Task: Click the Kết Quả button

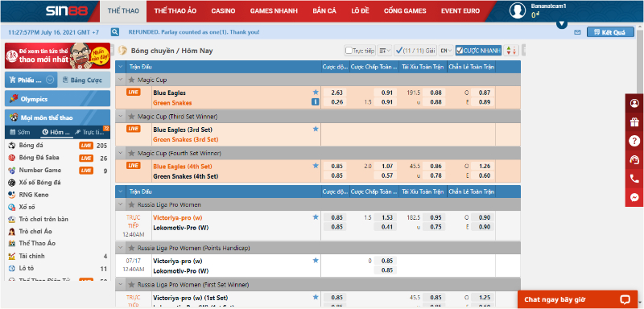Action: point(610,32)
